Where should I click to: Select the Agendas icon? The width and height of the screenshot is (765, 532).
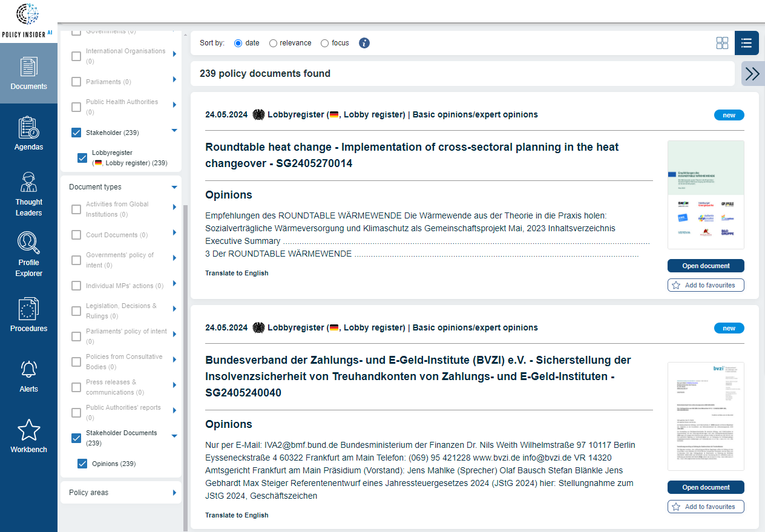click(28, 133)
